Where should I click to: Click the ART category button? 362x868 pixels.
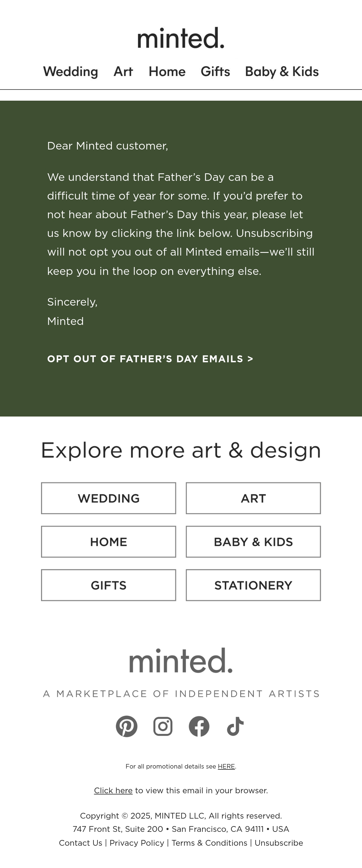(x=253, y=498)
